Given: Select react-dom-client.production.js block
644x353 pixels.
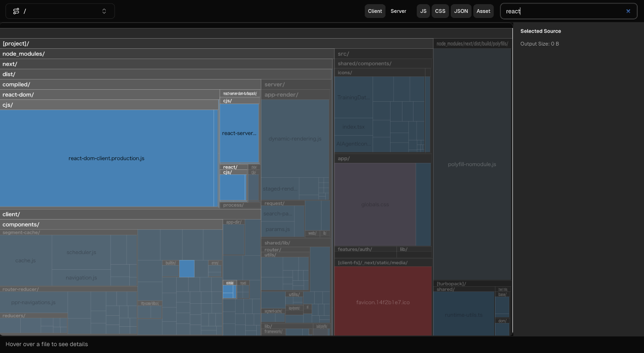Looking at the screenshot, I should coord(107,158).
